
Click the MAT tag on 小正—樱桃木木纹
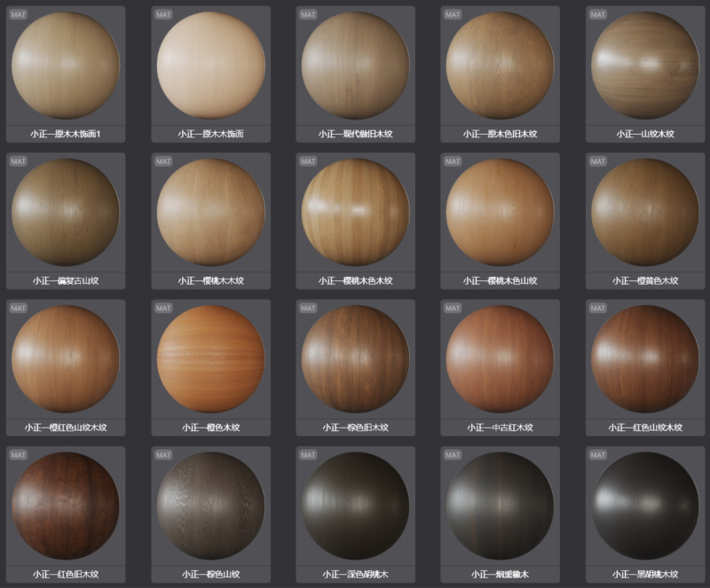tap(163, 161)
